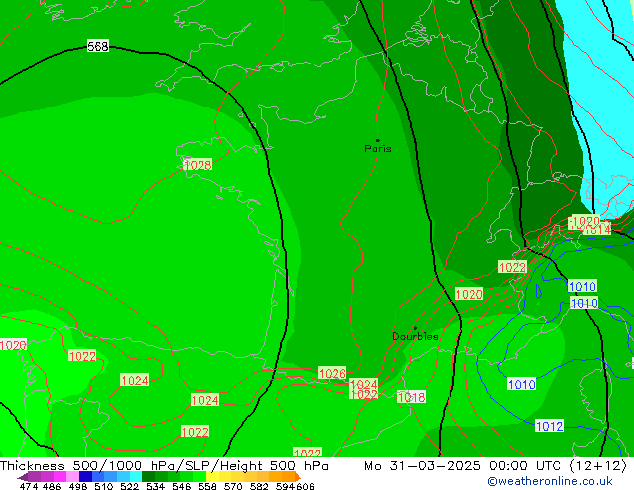The width and height of the screenshot is (634, 490).
Task: Click the dark purple legend arrow tip
Action: [x=22, y=477]
